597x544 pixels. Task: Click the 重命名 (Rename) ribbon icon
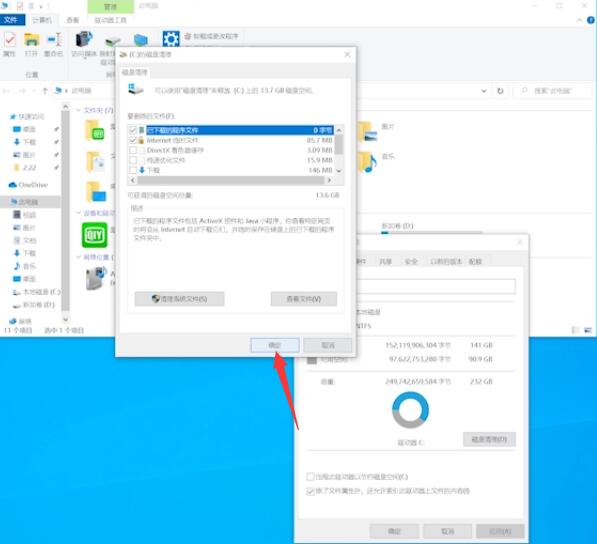tap(53, 44)
